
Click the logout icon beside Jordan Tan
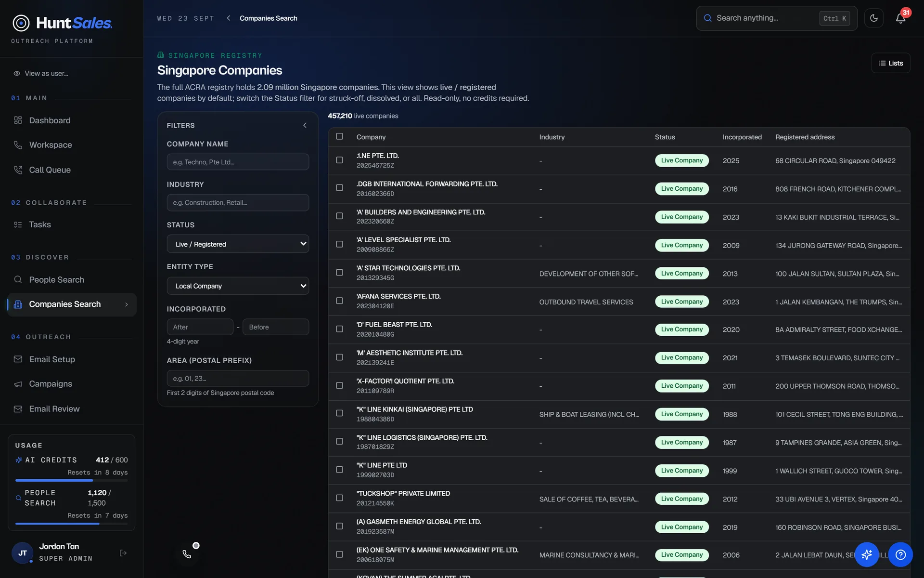tap(123, 553)
